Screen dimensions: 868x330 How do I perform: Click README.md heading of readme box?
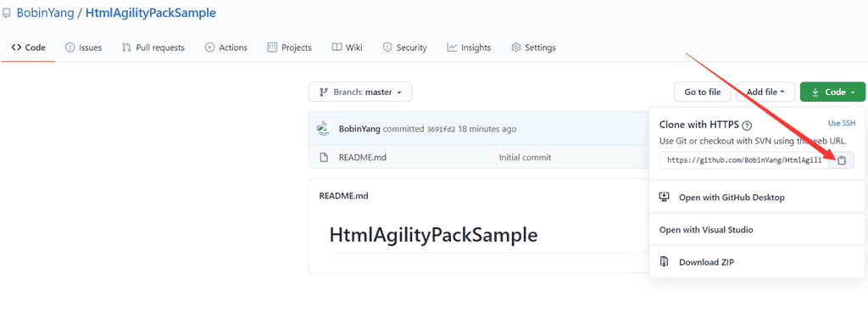tap(344, 196)
